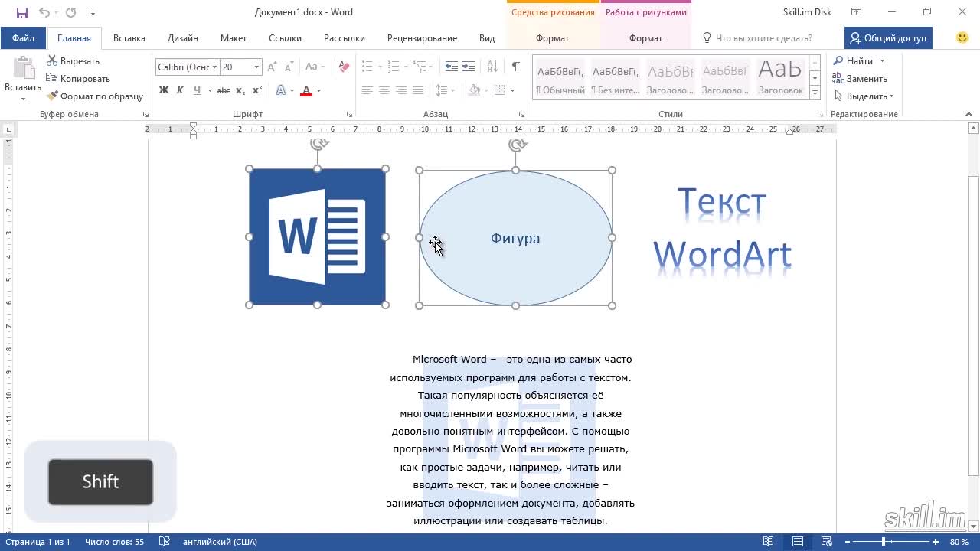Click the Что вы хотите сделать search field
The image size is (980, 551).
pyautogui.click(x=757, y=38)
